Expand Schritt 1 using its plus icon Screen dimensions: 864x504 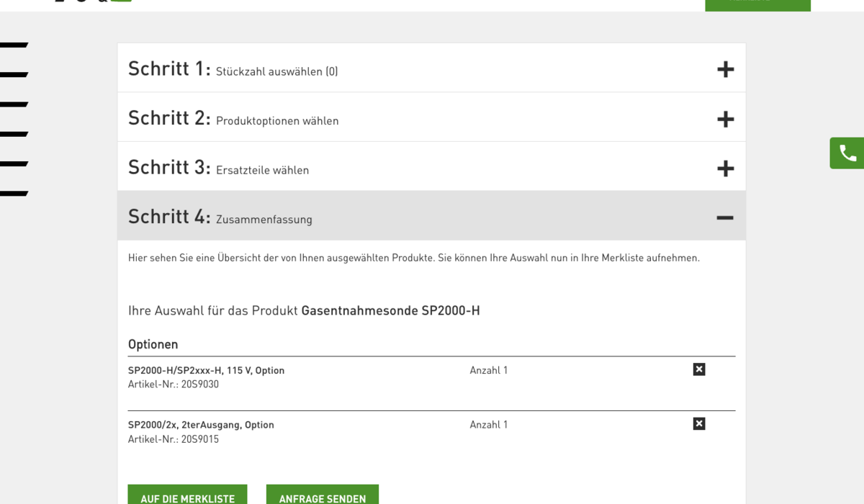(x=725, y=69)
